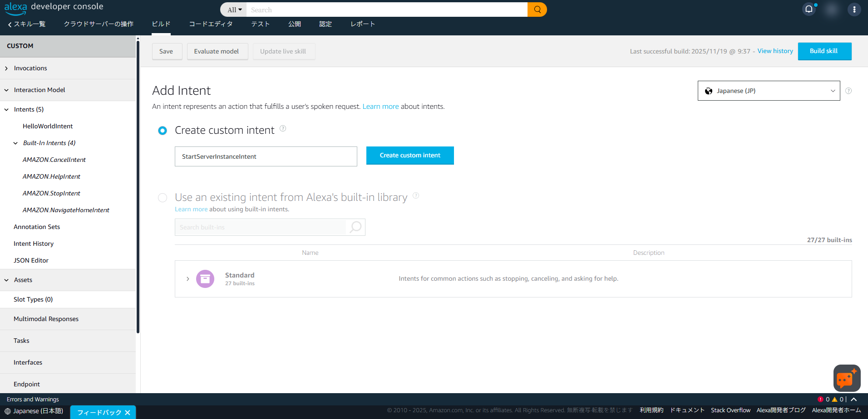
Task: Open the JSON Editor
Action: [x=31, y=260]
